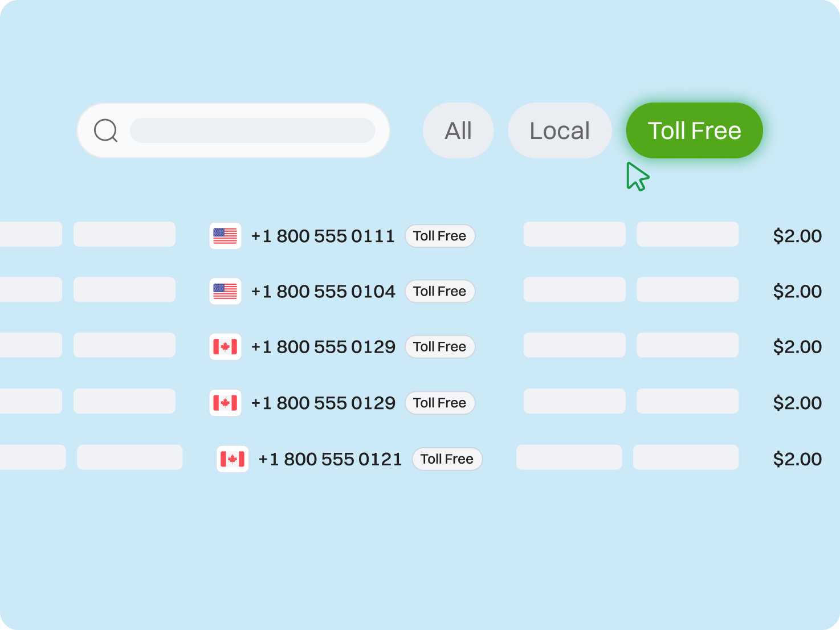Switch to the Local numbers tab
This screenshot has width=840, height=630.
tap(560, 130)
